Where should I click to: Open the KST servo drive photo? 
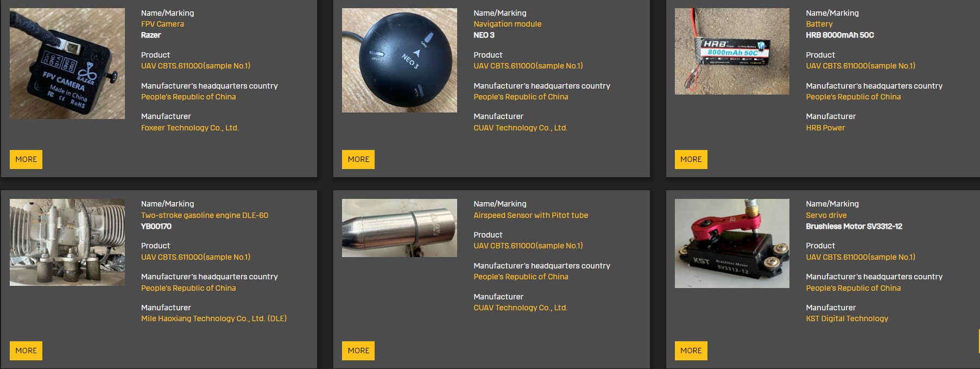click(x=732, y=243)
